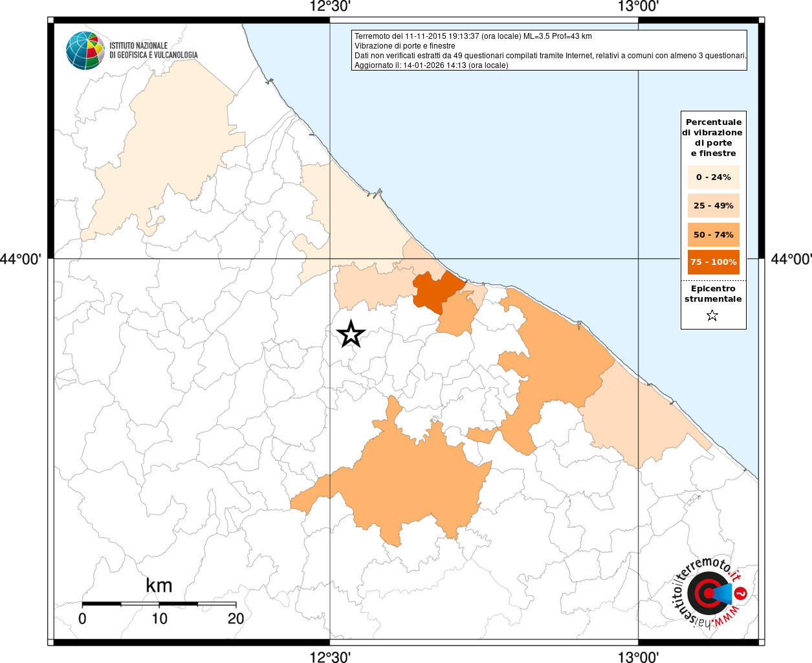Viewport: 812px width, 663px height.
Task: Select the 25 - 49% legend swatch
Action: pyautogui.click(x=713, y=205)
